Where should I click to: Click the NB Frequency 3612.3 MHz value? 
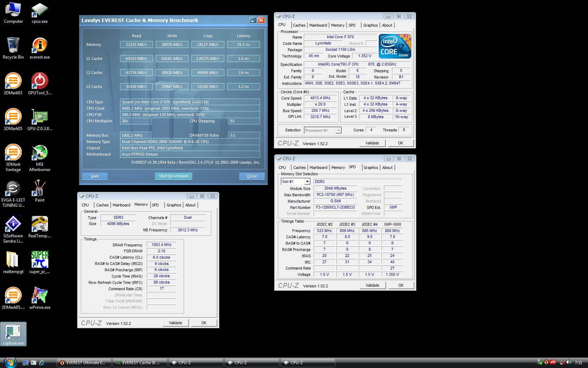coord(188,230)
